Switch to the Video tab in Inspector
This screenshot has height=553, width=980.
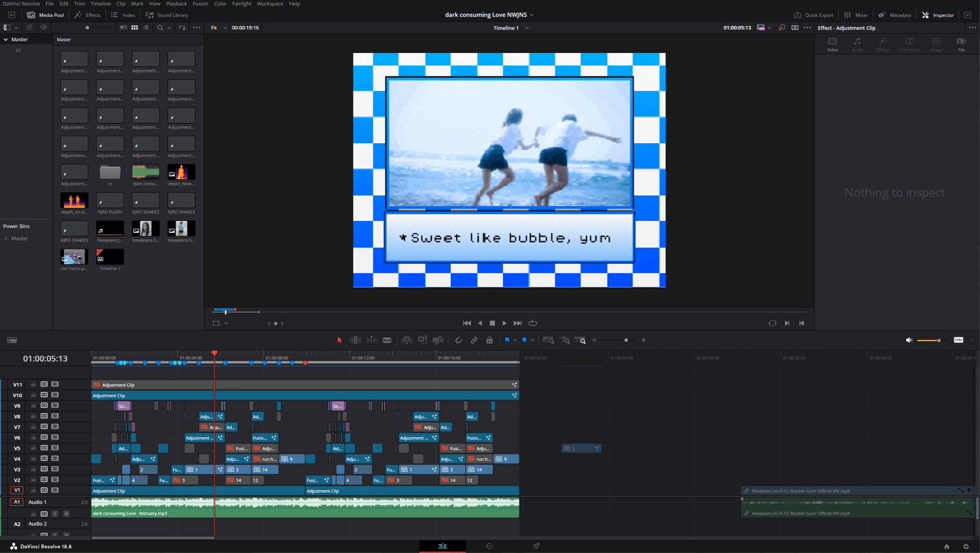coord(832,44)
